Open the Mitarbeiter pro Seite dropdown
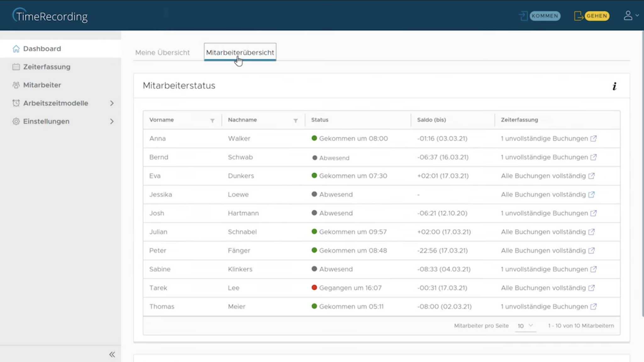 [x=525, y=326]
